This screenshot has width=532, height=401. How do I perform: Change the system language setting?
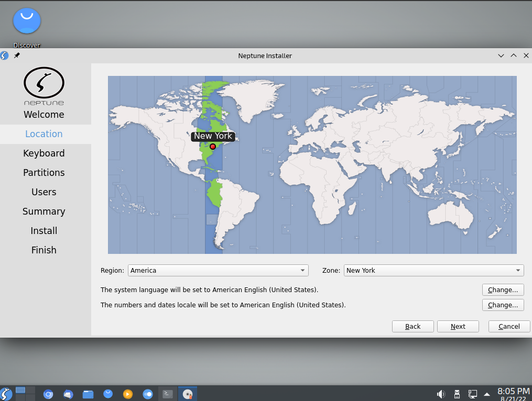[503, 289]
